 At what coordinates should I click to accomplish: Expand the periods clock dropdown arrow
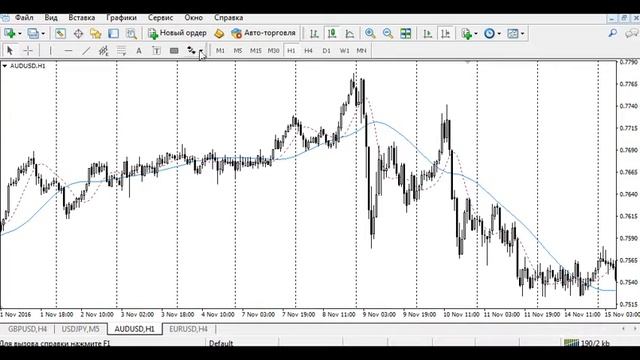499,34
